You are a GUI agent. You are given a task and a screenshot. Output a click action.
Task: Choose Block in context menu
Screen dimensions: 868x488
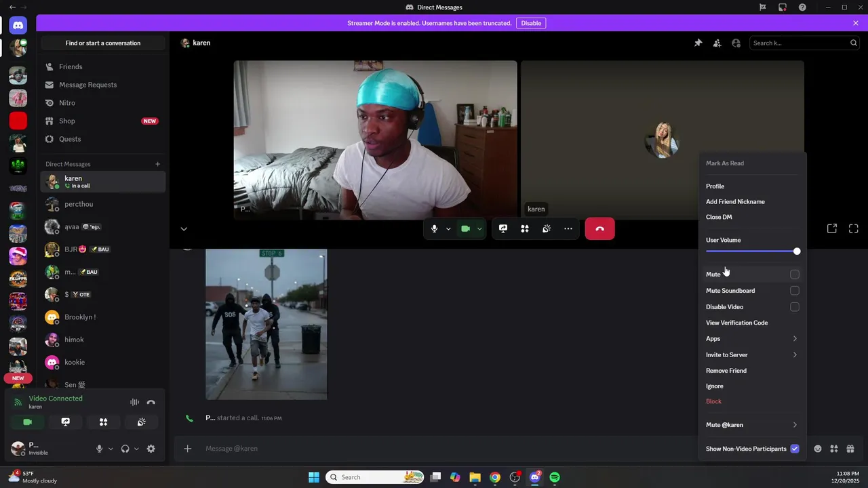(x=753, y=402)
